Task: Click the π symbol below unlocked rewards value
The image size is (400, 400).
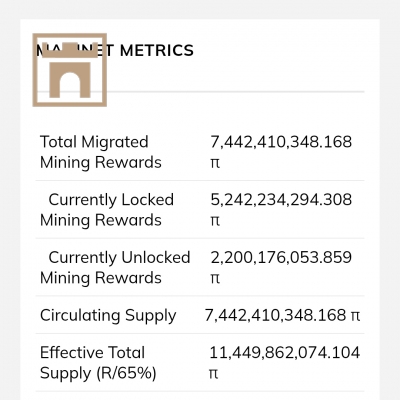Action: click(215, 278)
